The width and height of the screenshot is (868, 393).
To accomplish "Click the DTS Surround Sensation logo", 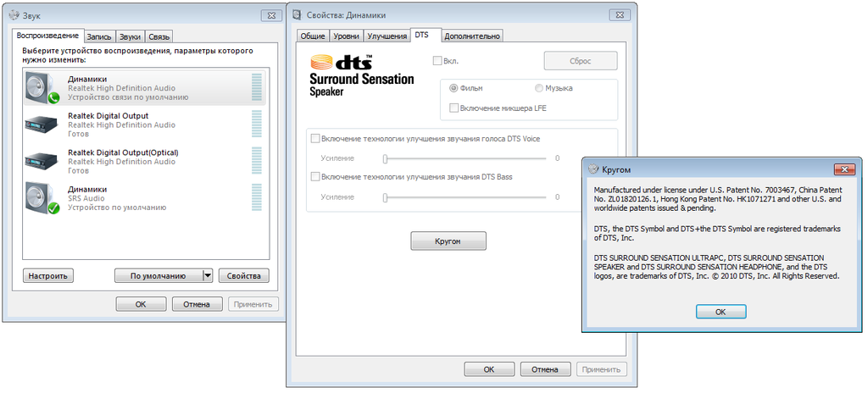I will (x=361, y=75).
